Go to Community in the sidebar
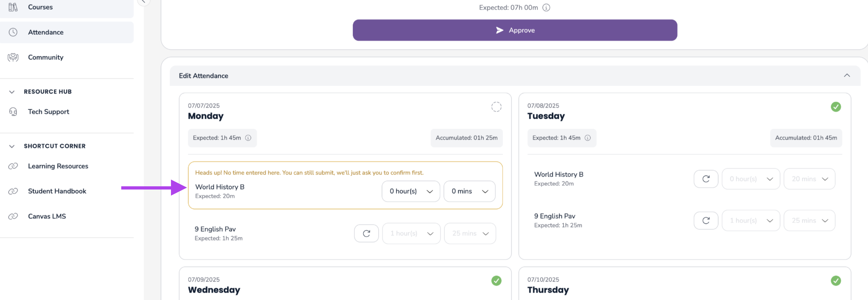 [x=46, y=57]
